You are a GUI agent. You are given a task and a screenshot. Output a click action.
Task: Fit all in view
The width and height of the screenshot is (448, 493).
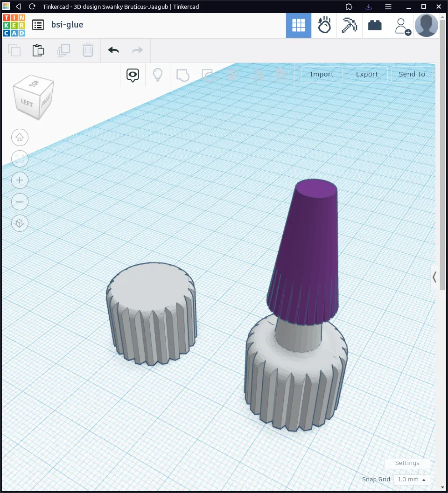(20, 159)
